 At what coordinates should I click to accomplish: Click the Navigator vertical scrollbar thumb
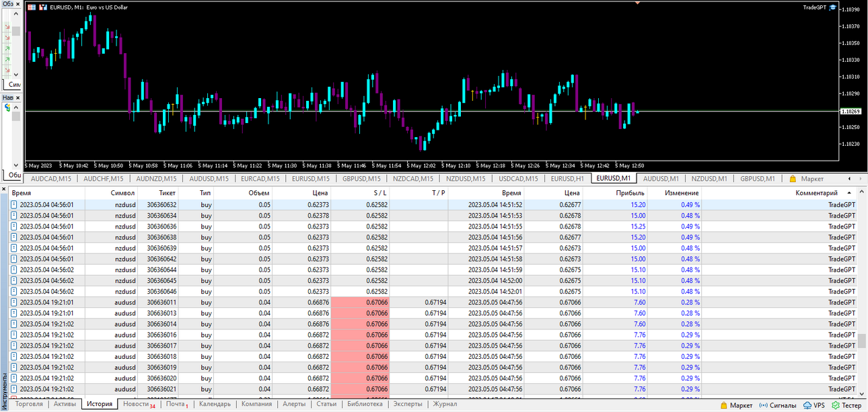16,116
